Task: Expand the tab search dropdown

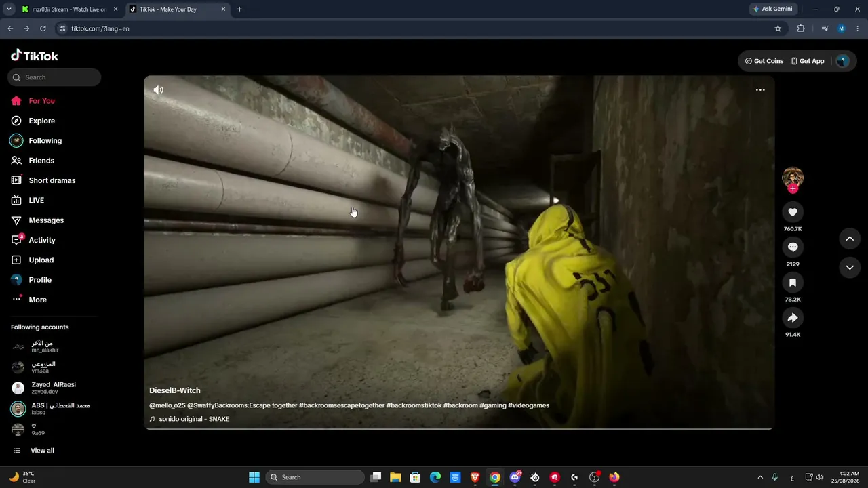Action: pyautogui.click(x=9, y=9)
